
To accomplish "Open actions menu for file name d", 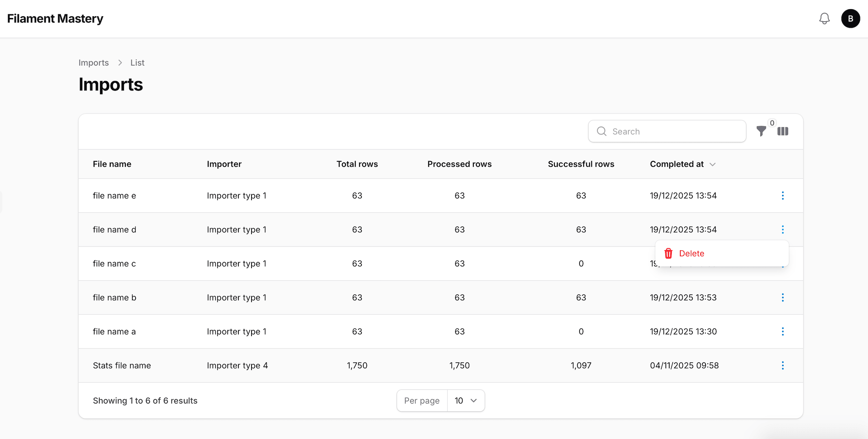I will click(x=782, y=230).
